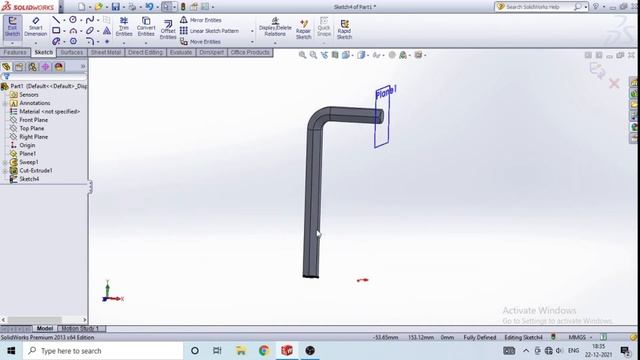This screenshot has width=640, height=360.
Task: Activate the Trim Entities tool
Action: tap(124, 27)
